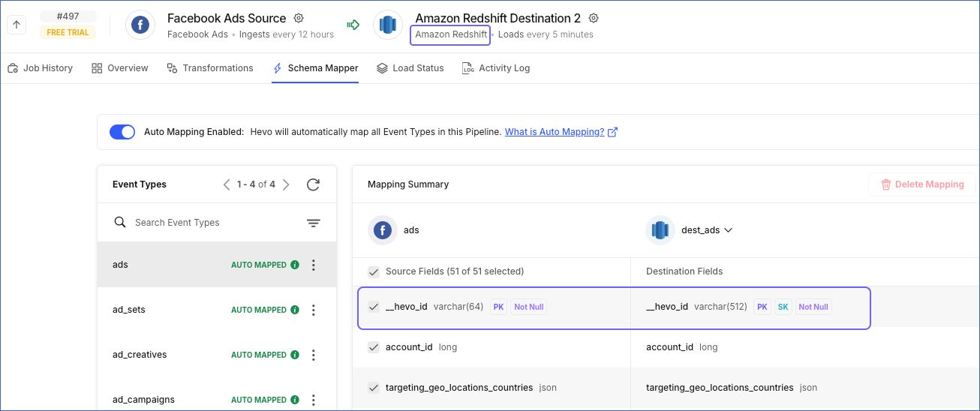Click the search magnifier icon
Viewport: 980px width, 411px height.
(x=119, y=222)
